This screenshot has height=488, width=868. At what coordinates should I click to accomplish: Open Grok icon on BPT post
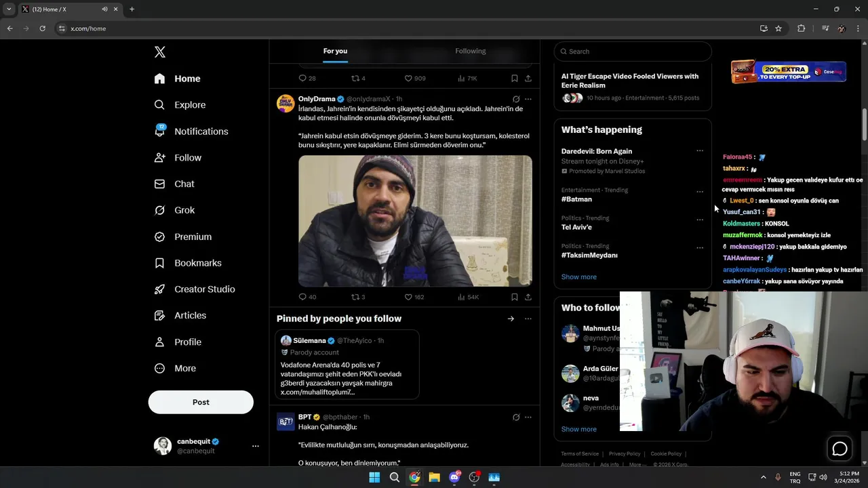[516, 418]
